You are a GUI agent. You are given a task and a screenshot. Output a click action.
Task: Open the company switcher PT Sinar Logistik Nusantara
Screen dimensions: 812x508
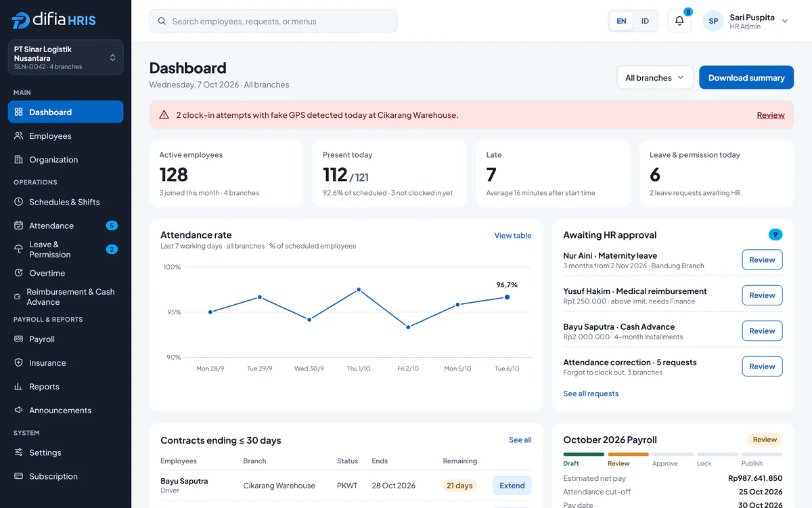(x=66, y=58)
